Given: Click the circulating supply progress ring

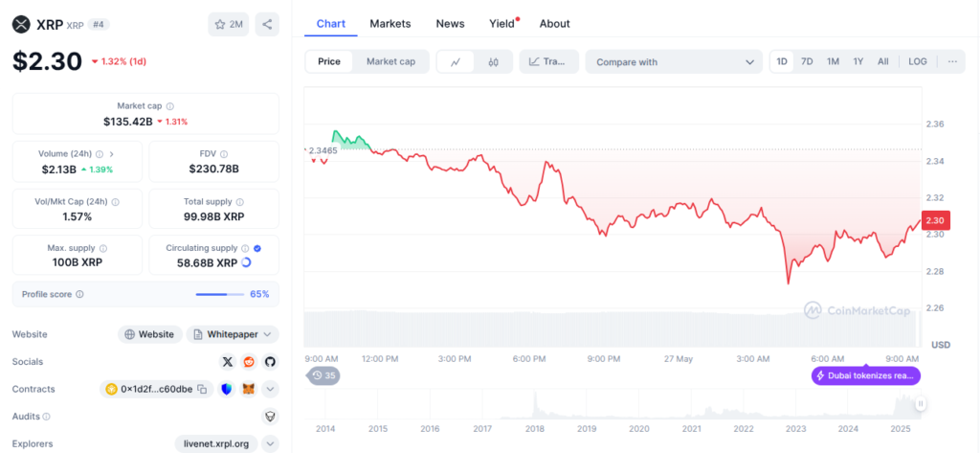Looking at the screenshot, I should [x=246, y=262].
